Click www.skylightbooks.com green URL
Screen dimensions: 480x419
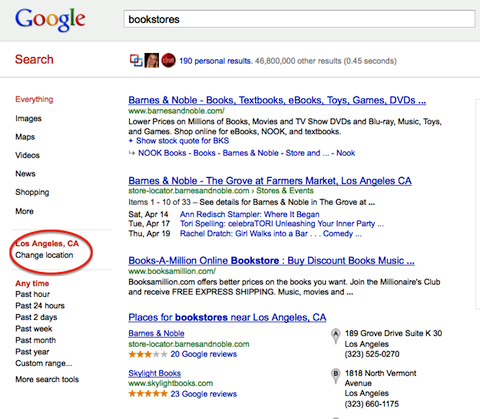[x=171, y=383]
